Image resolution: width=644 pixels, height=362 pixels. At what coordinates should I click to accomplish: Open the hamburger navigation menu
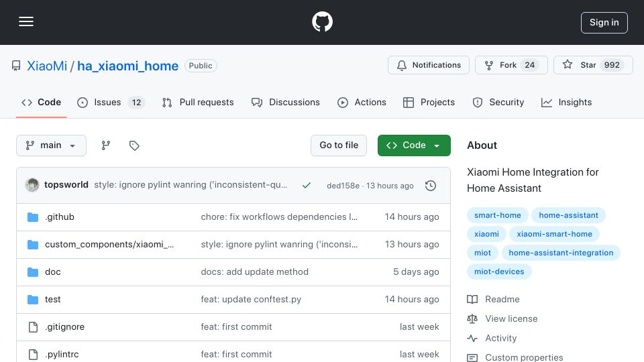click(x=26, y=21)
